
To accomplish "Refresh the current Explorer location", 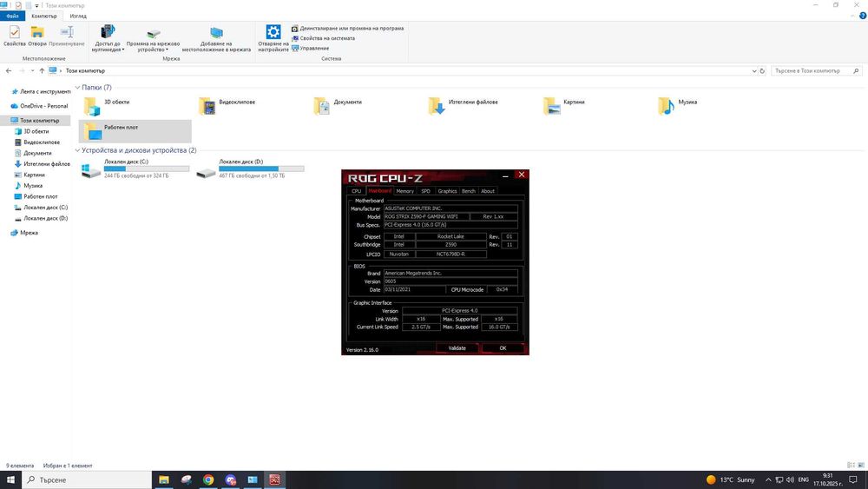I will (x=762, y=71).
